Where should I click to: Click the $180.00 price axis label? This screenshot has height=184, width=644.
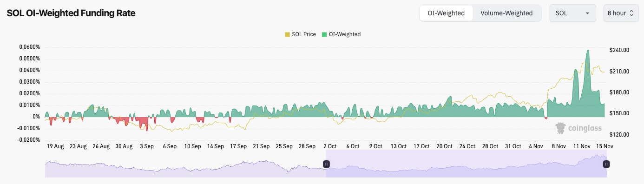pyautogui.click(x=620, y=92)
